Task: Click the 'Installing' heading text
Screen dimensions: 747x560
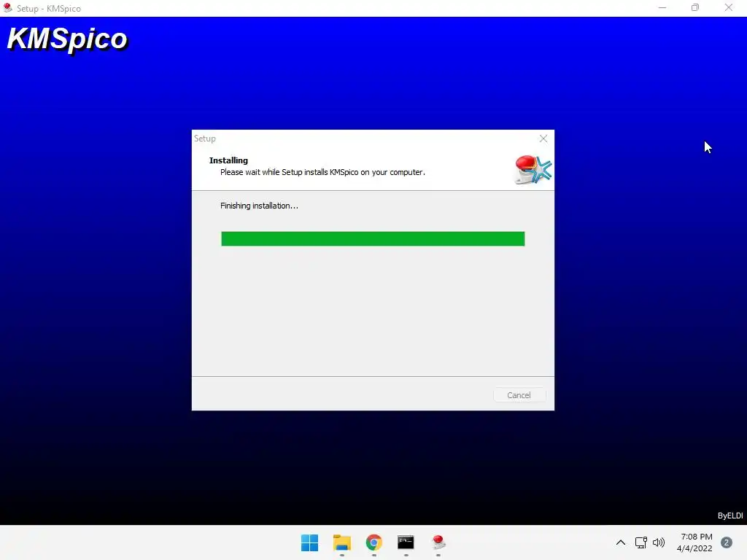Action: coord(228,160)
